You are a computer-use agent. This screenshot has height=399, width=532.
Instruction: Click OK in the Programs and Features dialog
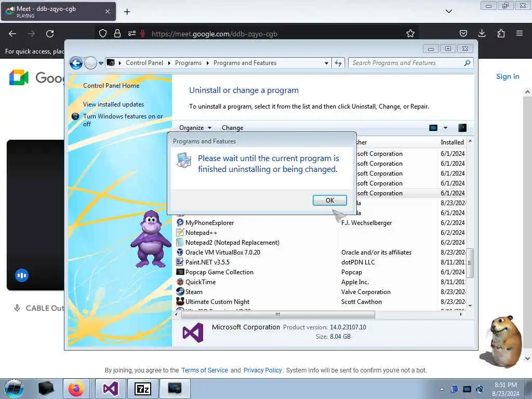[329, 200]
